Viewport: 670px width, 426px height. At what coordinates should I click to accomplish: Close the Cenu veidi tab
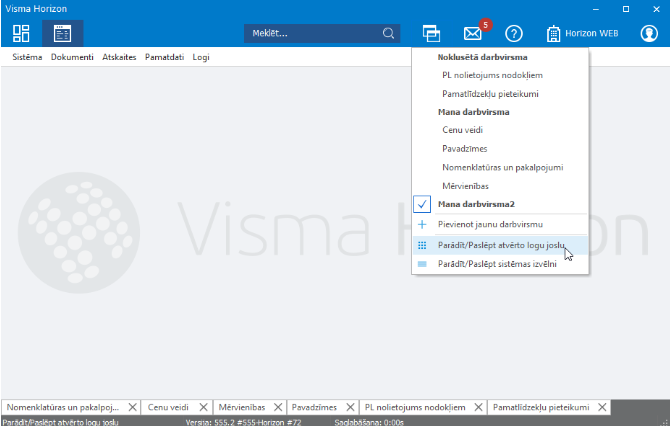203,407
